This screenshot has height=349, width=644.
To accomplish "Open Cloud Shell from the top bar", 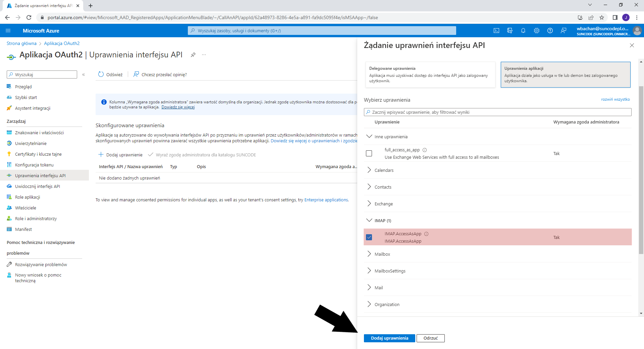I will coord(496,31).
